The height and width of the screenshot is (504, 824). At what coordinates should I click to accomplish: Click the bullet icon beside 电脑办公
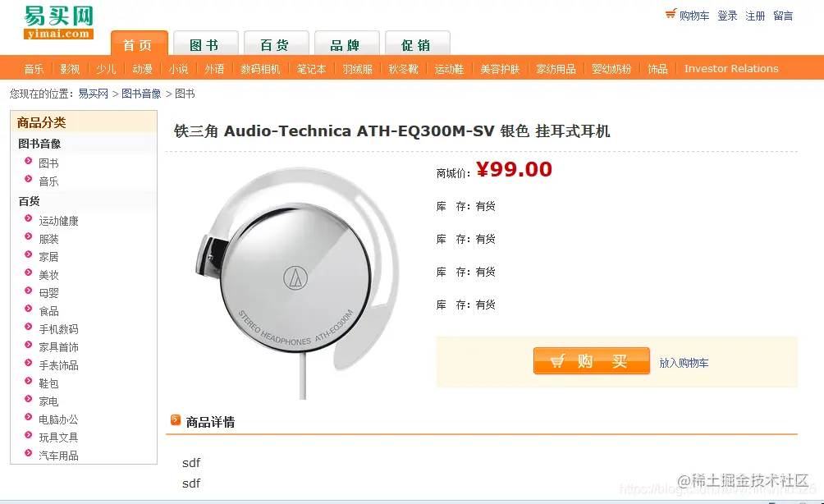click(x=29, y=417)
